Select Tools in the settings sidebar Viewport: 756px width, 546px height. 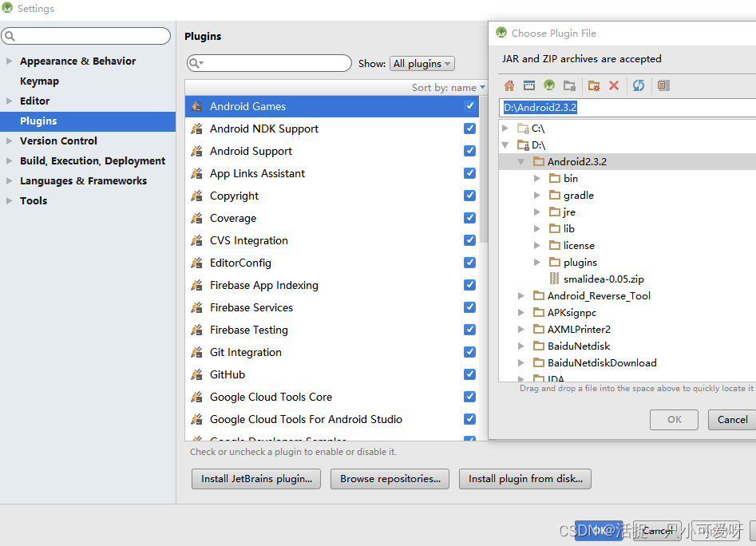click(x=34, y=201)
